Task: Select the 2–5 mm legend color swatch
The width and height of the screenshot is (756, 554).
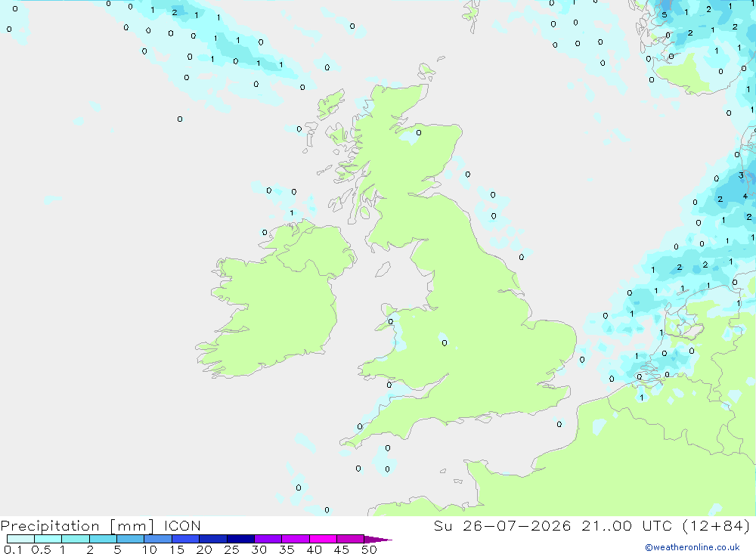Action: click(x=103, y=539)
